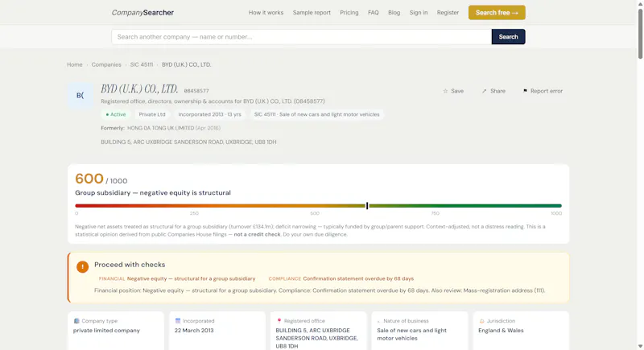Click the page vertical scrollbar thumb

pos(640,34)
